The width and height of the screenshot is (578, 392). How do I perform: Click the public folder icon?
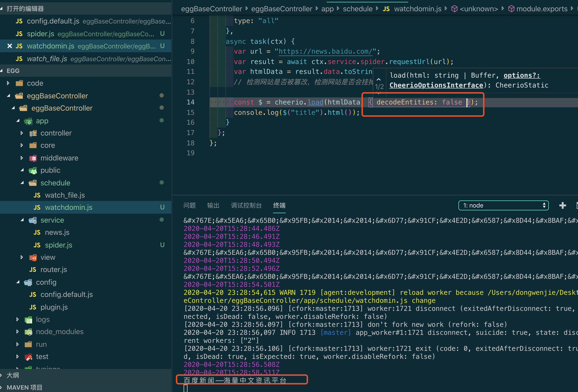[x=32, y=171]
